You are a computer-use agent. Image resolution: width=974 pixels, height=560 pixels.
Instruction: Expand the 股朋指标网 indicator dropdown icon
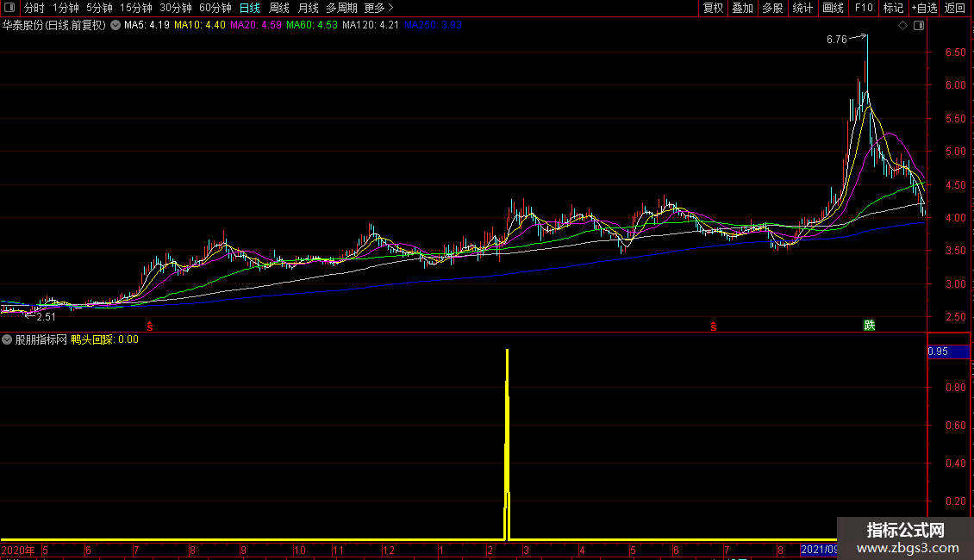(x=7, y=339)
